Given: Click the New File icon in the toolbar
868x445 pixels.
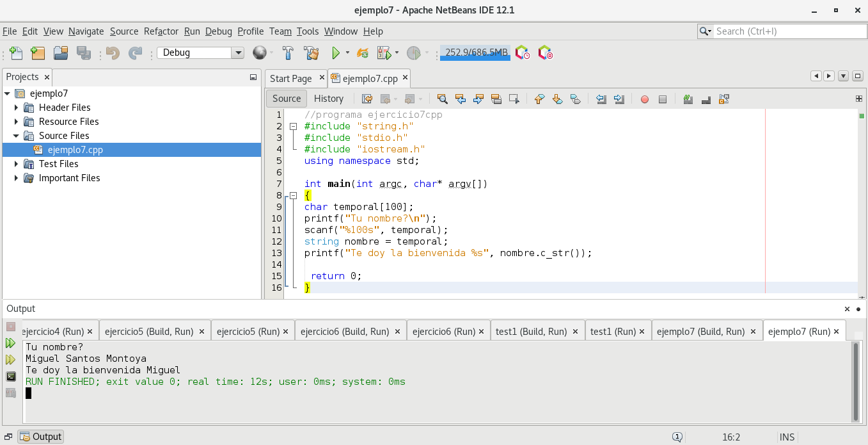Looking at the screenshot, I should point(15,53).
